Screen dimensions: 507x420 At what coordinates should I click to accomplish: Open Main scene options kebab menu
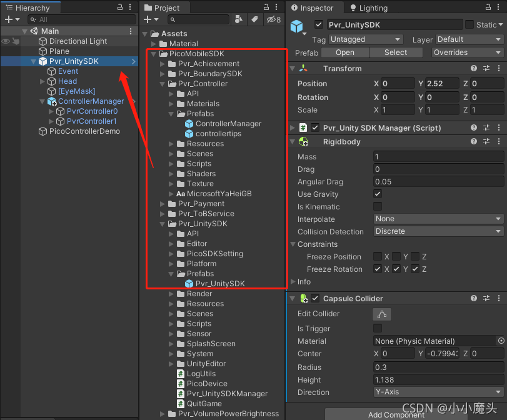coord(131,31)
